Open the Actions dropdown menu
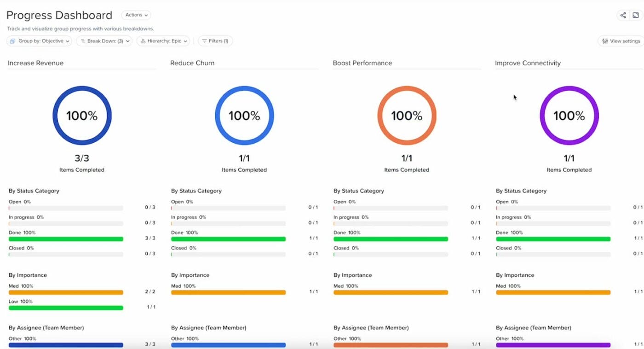 136,15
